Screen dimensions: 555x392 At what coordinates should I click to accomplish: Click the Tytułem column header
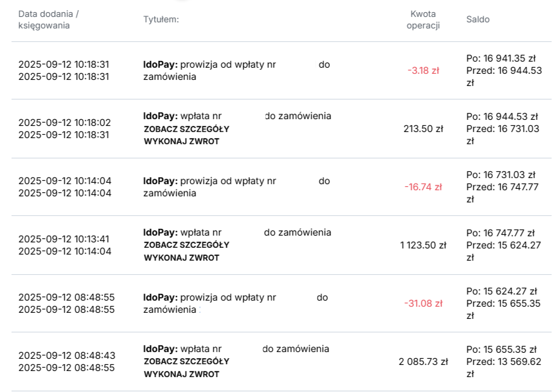[x=161, y=20]
